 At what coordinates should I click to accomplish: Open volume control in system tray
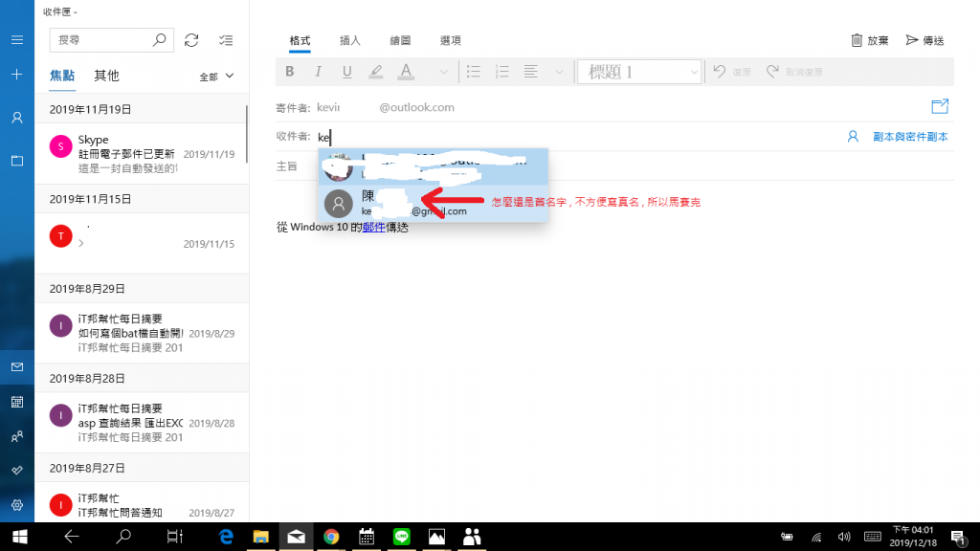844,537
